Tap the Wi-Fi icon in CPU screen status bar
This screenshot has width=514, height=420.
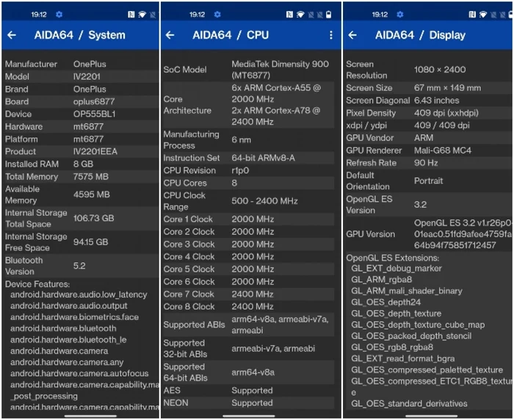(x=300, y=15)
